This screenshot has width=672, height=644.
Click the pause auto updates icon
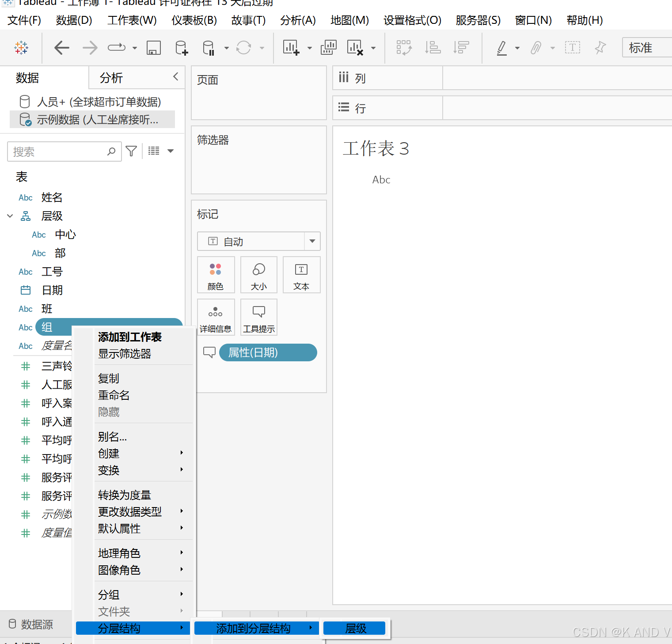point(209,48)
